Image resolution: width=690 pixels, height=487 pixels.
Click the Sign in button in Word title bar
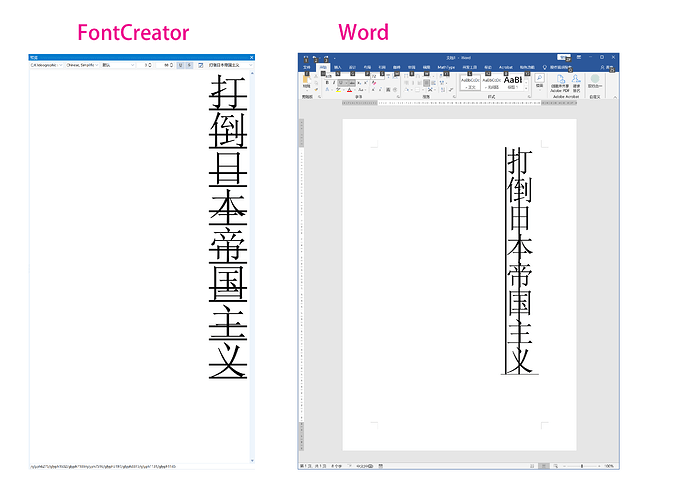pos(564,57)
